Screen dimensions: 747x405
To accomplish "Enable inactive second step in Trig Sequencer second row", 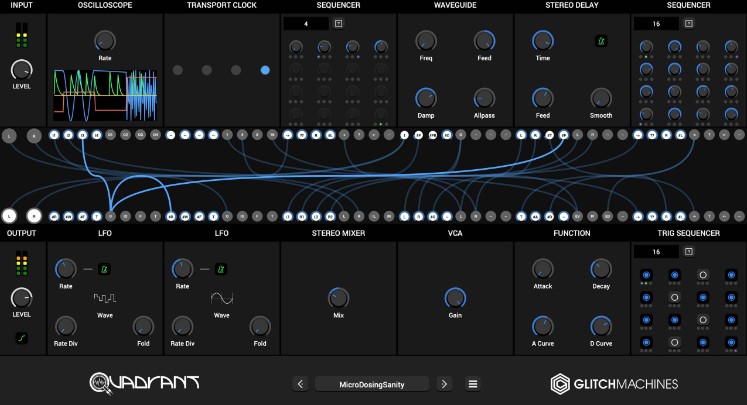I will 675,297.
